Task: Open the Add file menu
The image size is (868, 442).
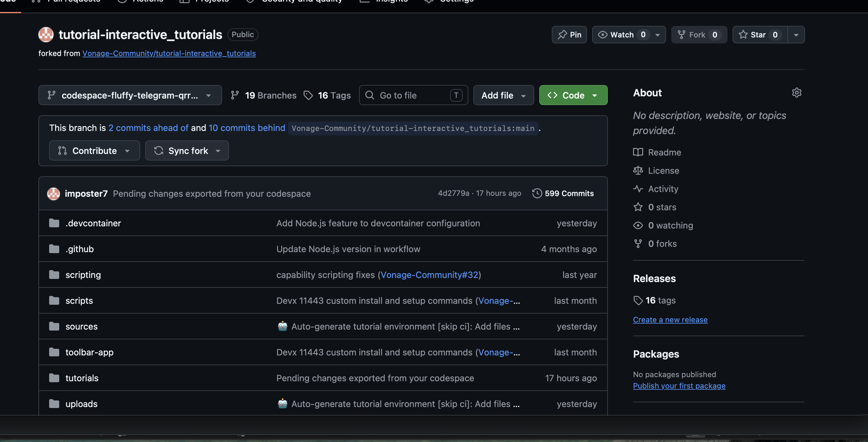Action: coord(503,95)
